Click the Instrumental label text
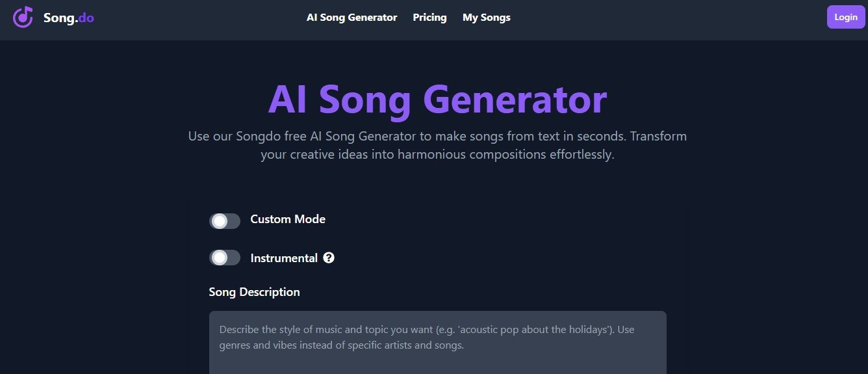 [284, 258]
